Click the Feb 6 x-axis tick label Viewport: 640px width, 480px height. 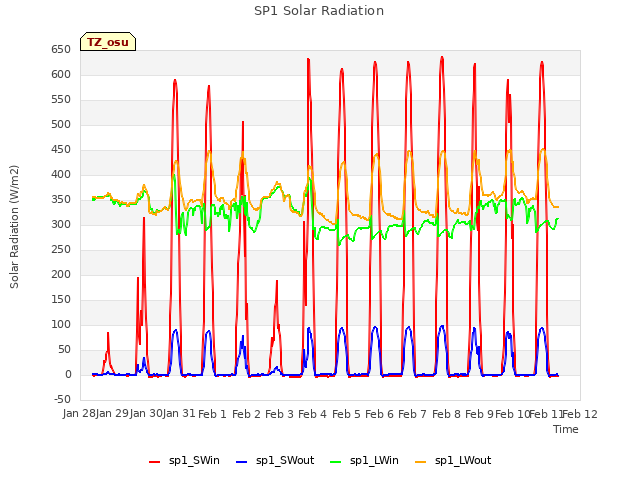[379, 414]
